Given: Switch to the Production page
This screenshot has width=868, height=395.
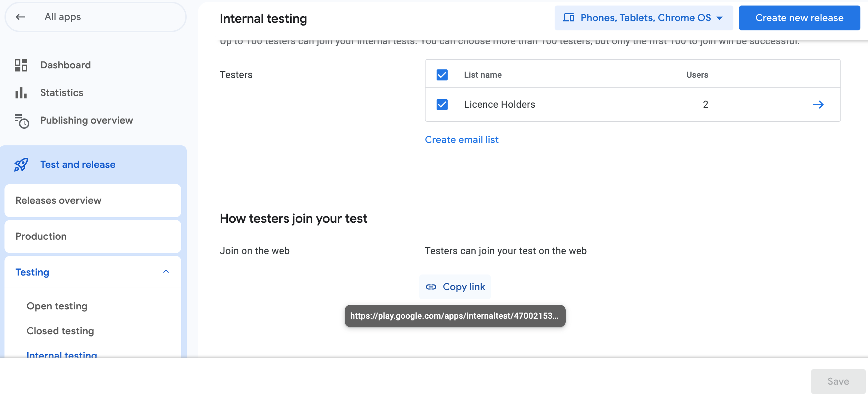Looking at the screenshot, I should tap(41, 236).
